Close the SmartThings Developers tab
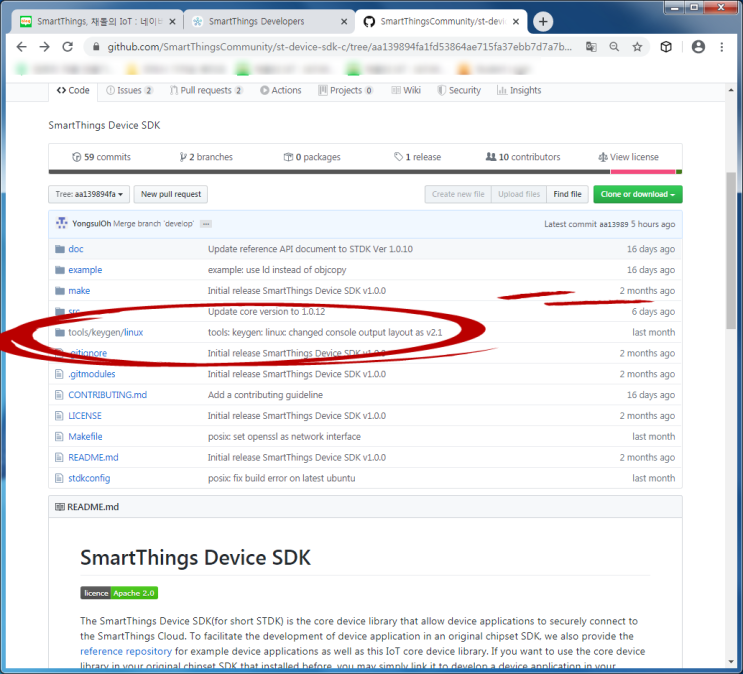The height and width of the screenshot is (674, 743). pyautogui.click(x=344, y=21)
